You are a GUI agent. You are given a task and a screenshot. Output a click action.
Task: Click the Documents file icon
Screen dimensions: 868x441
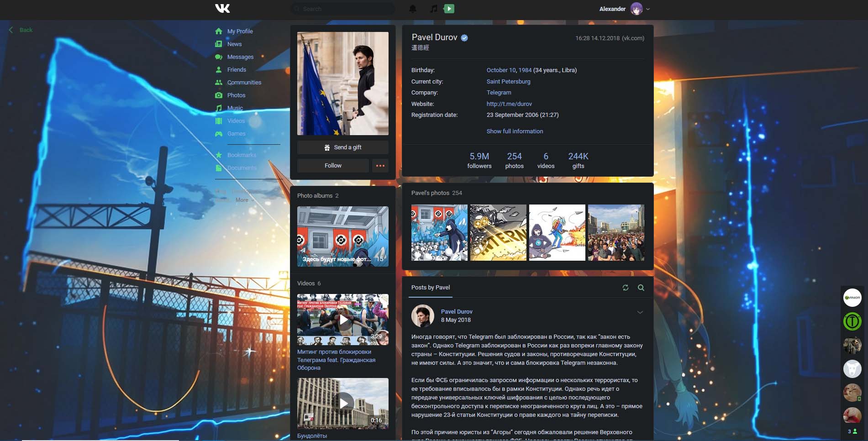click(219, 168)
